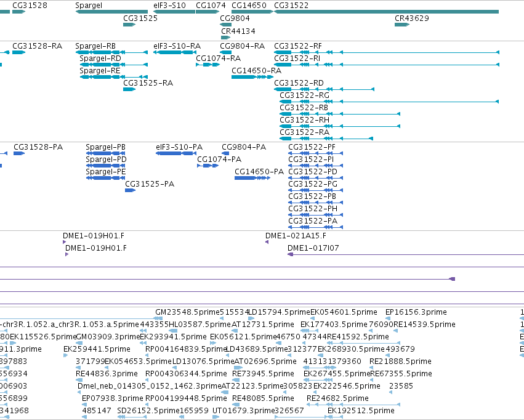Screen dimensions: 524x420
Task: Click the EK259441.5prime EST label
Action: [97, 349]
